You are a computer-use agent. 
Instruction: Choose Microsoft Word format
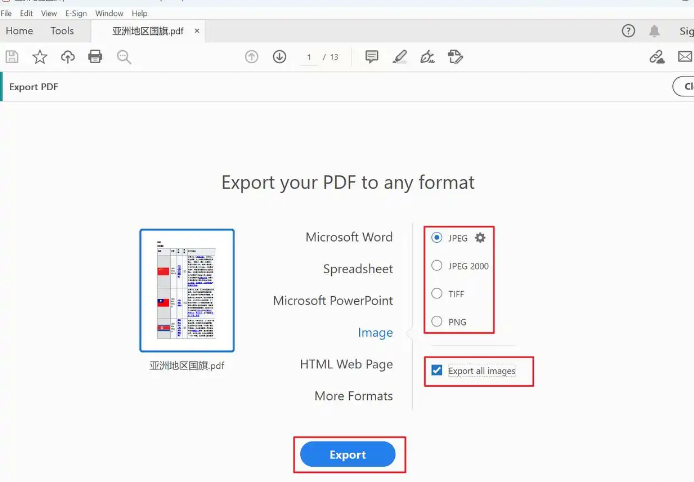click(349, 237)
